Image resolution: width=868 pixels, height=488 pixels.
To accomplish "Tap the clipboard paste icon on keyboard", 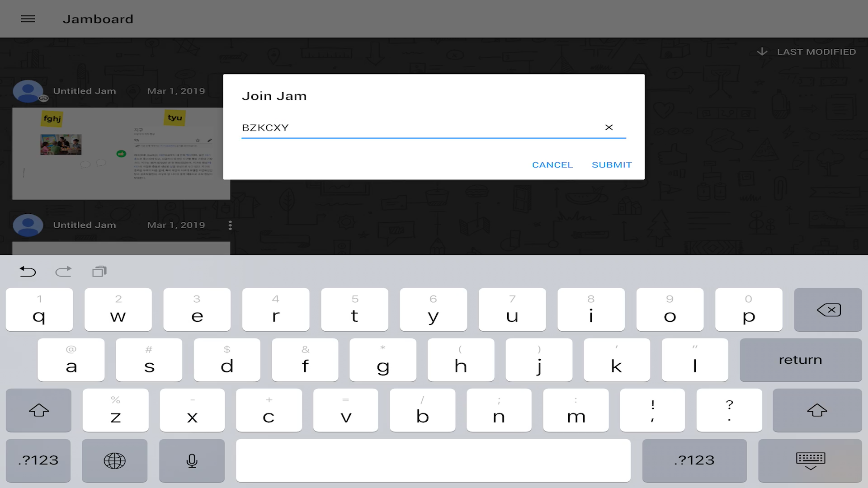I will point(99,271).
